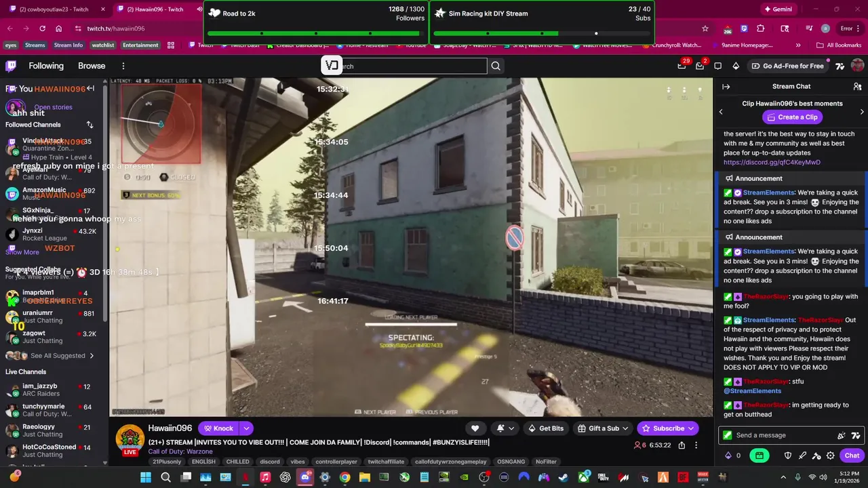This screenshot has width=868, height=488.
Task: Go to the previous clip carousel item
Action: [x=721, y=112]
